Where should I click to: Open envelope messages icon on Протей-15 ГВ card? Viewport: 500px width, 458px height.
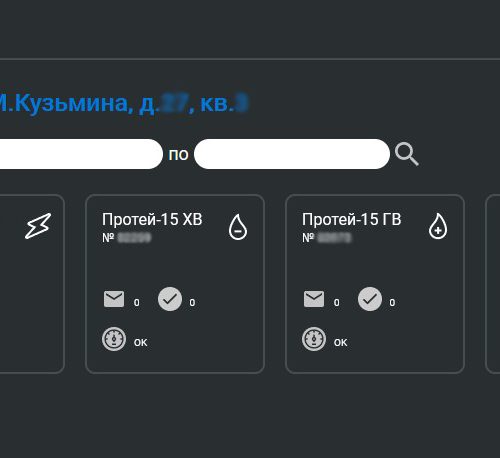tap(314, 299)
